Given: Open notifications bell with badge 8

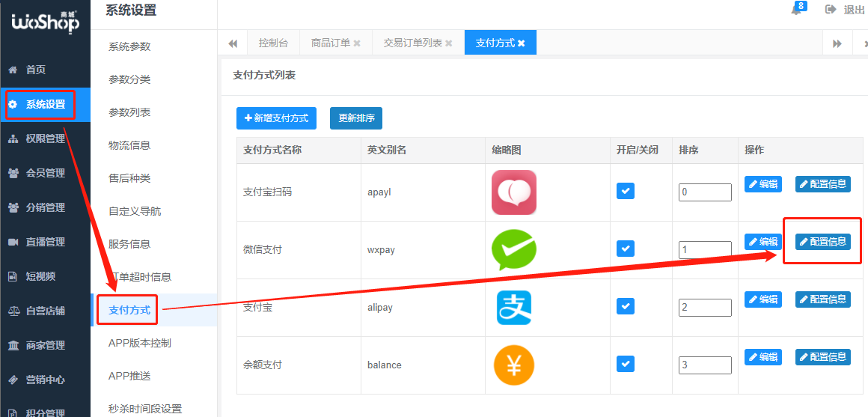Looking at the screenshot, I should [798, 10].
